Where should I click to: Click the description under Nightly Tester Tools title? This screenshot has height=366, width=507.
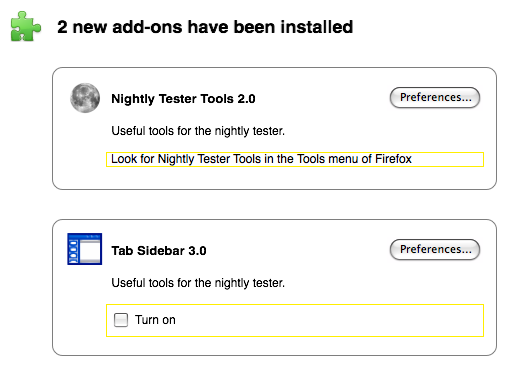coord(198,131)
